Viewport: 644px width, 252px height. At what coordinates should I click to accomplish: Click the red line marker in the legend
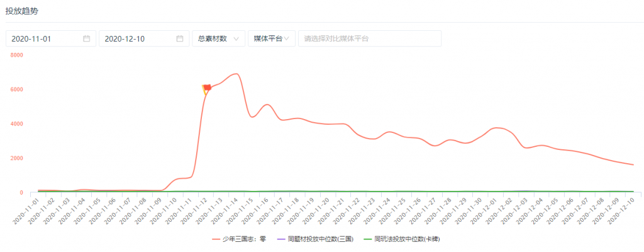216,239
